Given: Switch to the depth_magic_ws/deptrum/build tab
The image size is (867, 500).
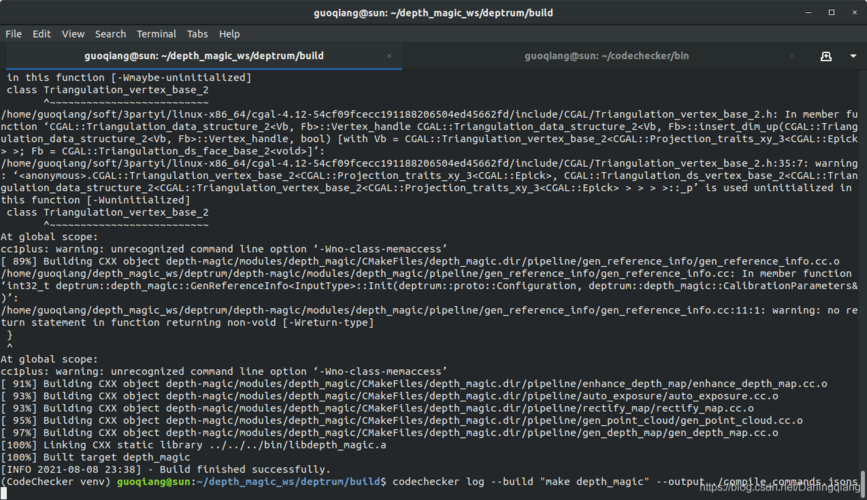Looking at the screenshot, I should [204, 56].
